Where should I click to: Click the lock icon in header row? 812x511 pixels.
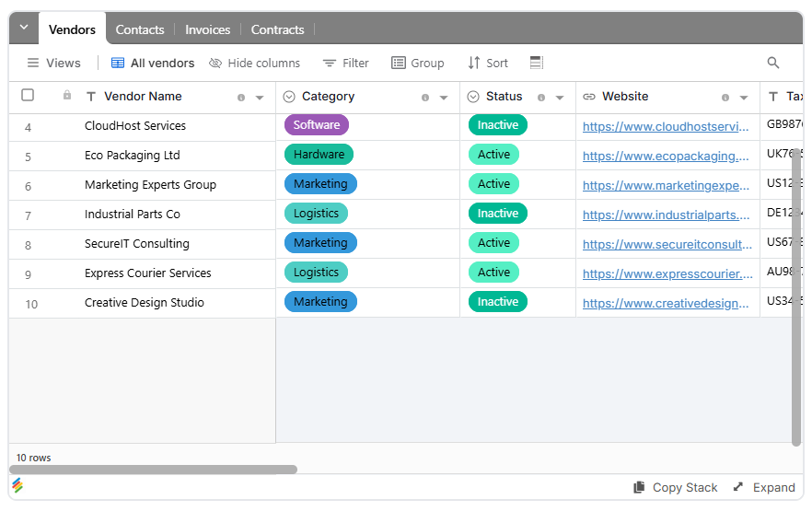(67, 95)
